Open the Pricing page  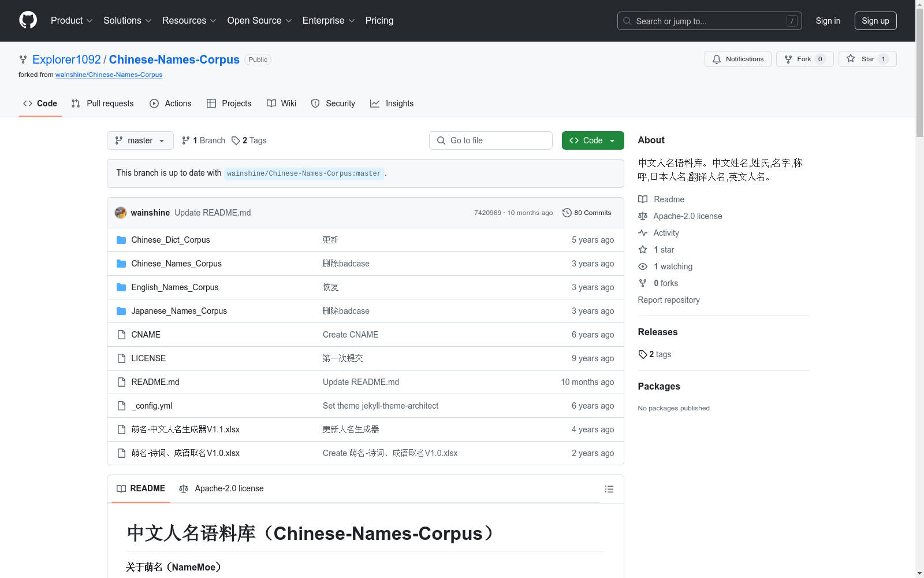(379, 20)
